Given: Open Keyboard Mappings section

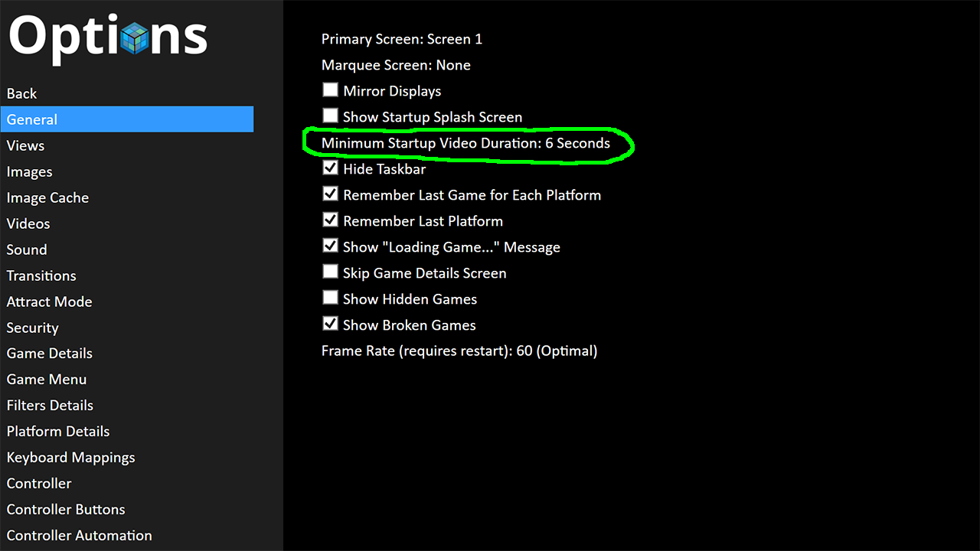Looking at the screenshot, I should click(70, 458).
